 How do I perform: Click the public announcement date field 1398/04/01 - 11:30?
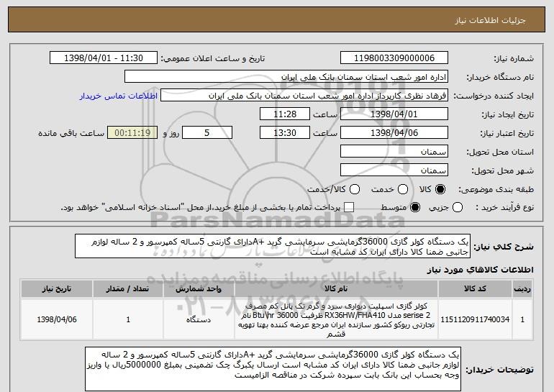tap(104, 58)
